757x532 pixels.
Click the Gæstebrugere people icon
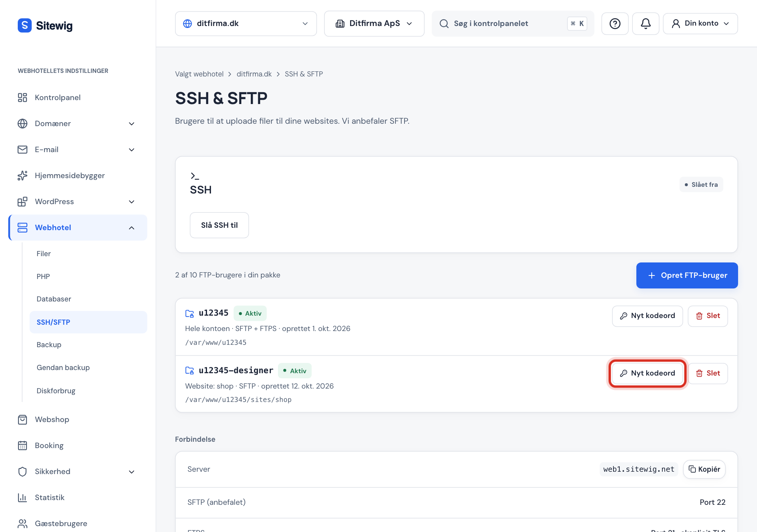point(22,523)
